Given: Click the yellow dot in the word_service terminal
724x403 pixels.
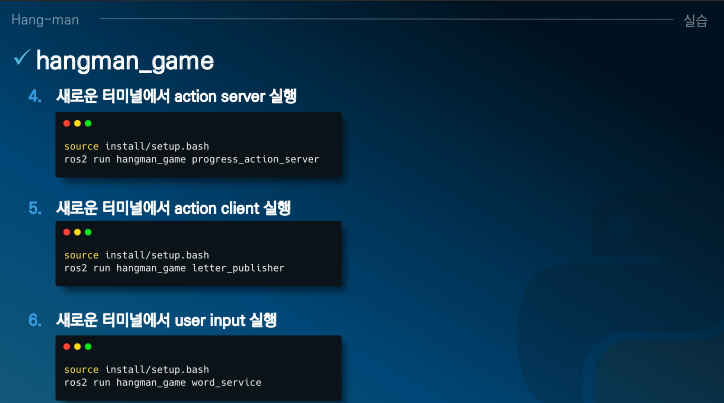Looking at the screenshot, I should 77,347.
